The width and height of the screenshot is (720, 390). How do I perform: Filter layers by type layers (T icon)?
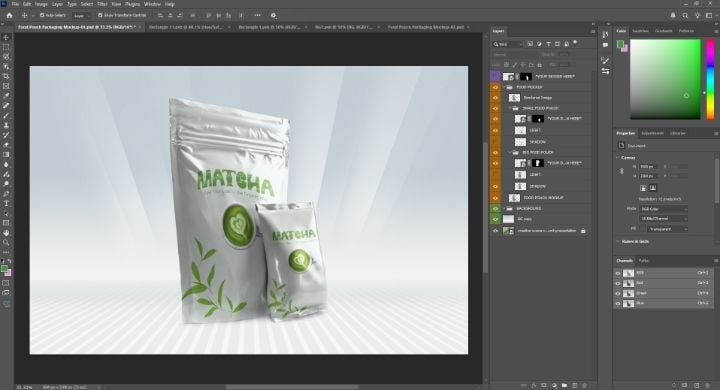[x=548, y=44]
